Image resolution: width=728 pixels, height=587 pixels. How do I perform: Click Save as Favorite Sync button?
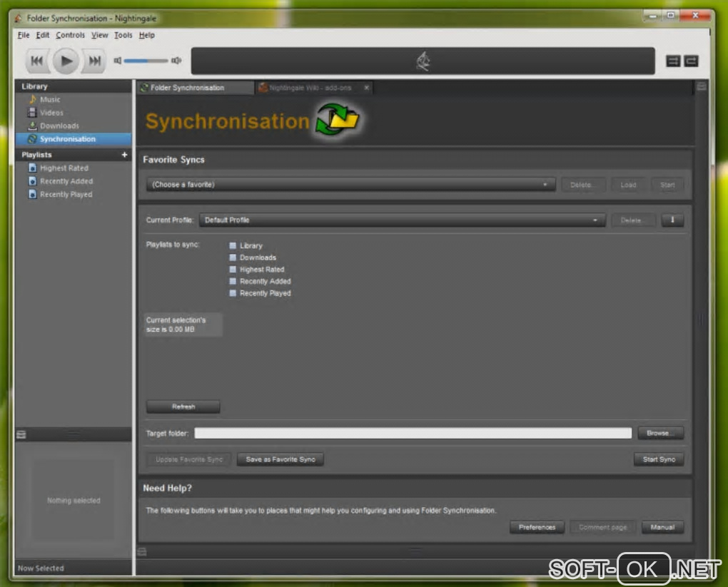point(280,459)
